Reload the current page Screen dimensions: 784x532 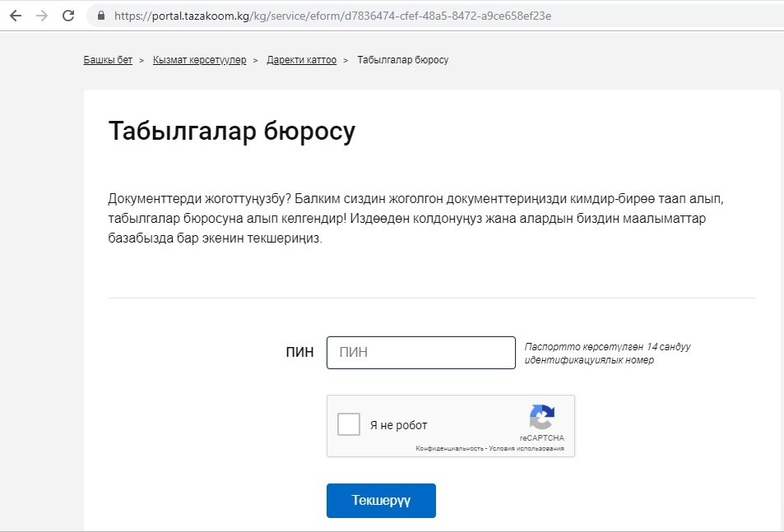[68, 16]
